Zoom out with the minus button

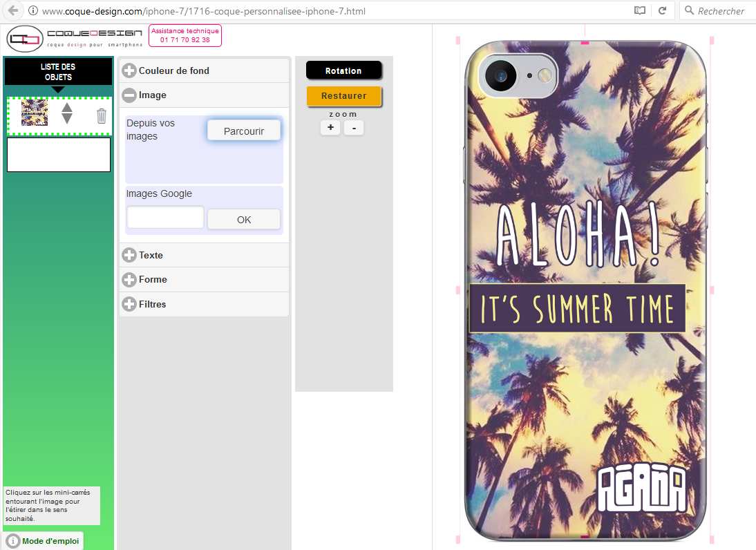point(354,128)
